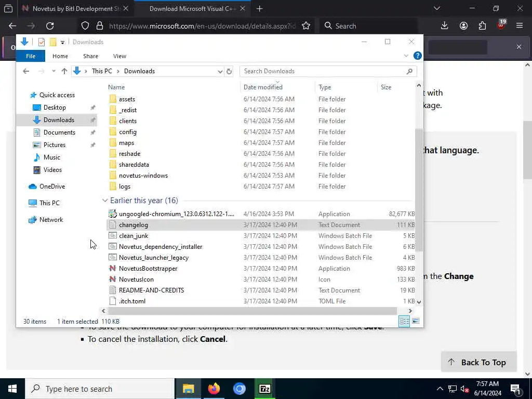Select Network in the navigation pane
This screenshot has width=532, height=399.
(x=51, y=220)
